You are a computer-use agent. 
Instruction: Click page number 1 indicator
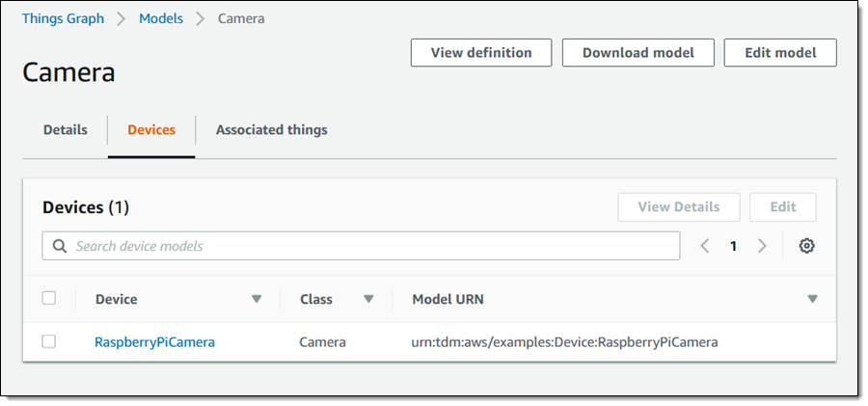(x=733, y=246)
